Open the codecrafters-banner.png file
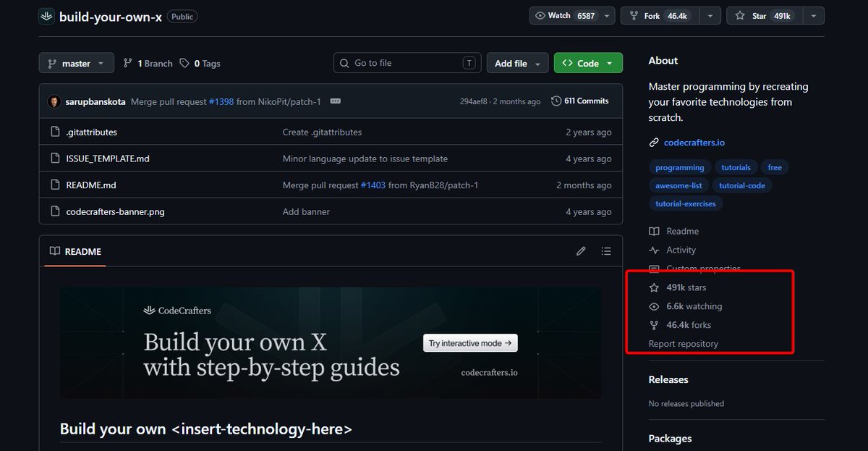This screenshot has height=451, width=868. (115, 211)
